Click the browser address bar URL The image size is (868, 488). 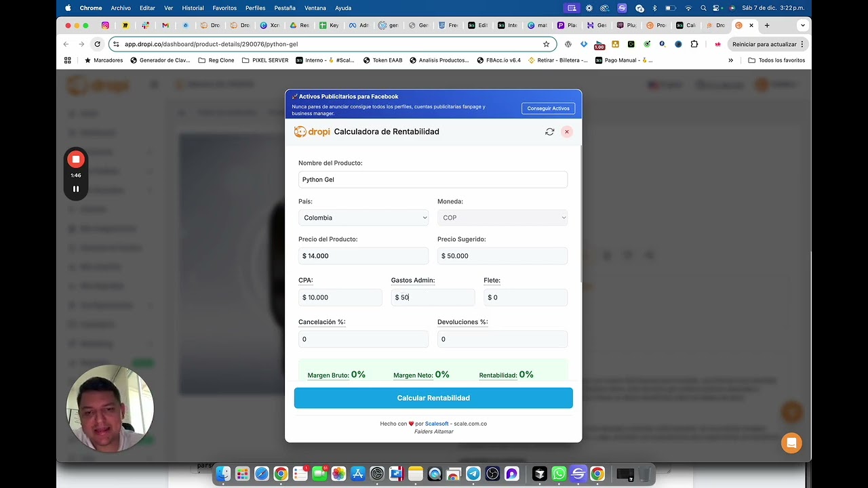click(x=211, y=44)
